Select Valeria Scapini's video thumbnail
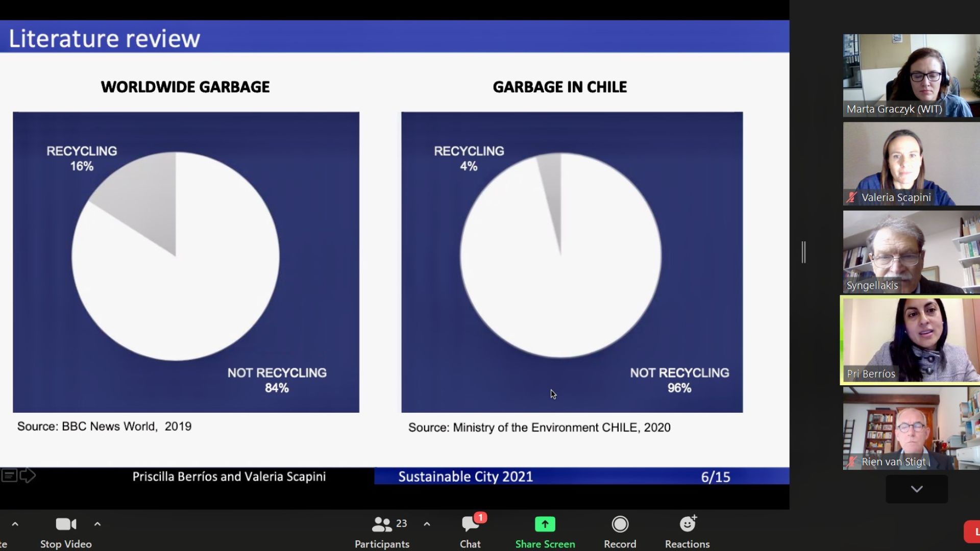This screenshot has height=551, width=980. [x=911, y=164]
